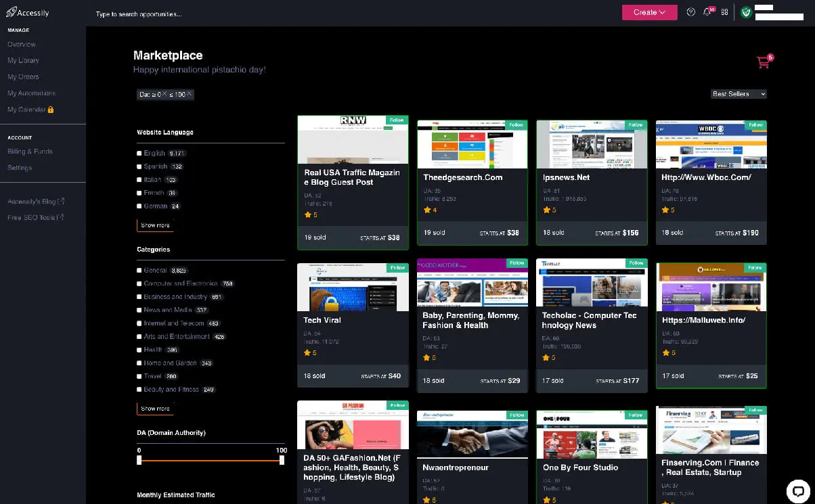
Task: Click the star rating on Theedgesearch.Com card
Action: click(426, 210)
